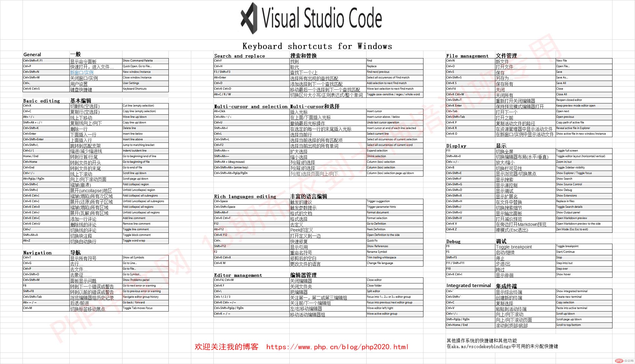This screenshot has width=635, height=364.
Task: Click the 'Split editor' cell
Action: 395,292
